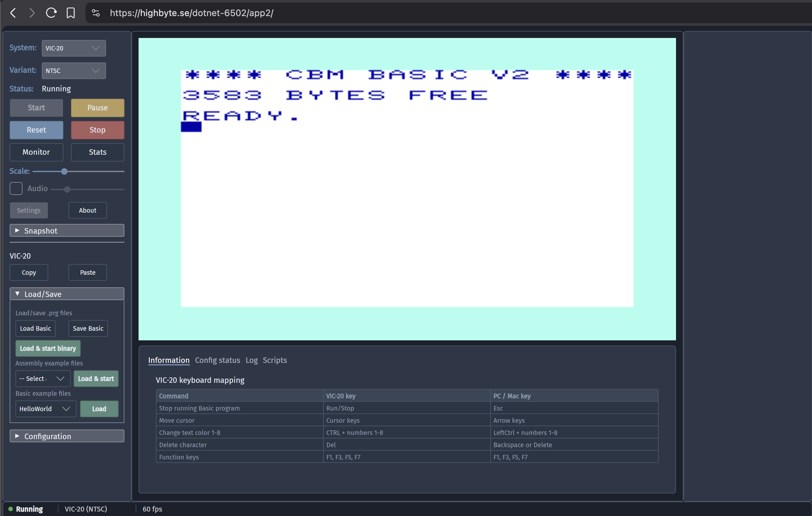Viewport: 812px width, 516px height.
Task: Stop the running emulator
Action: (x=97, y=130)
